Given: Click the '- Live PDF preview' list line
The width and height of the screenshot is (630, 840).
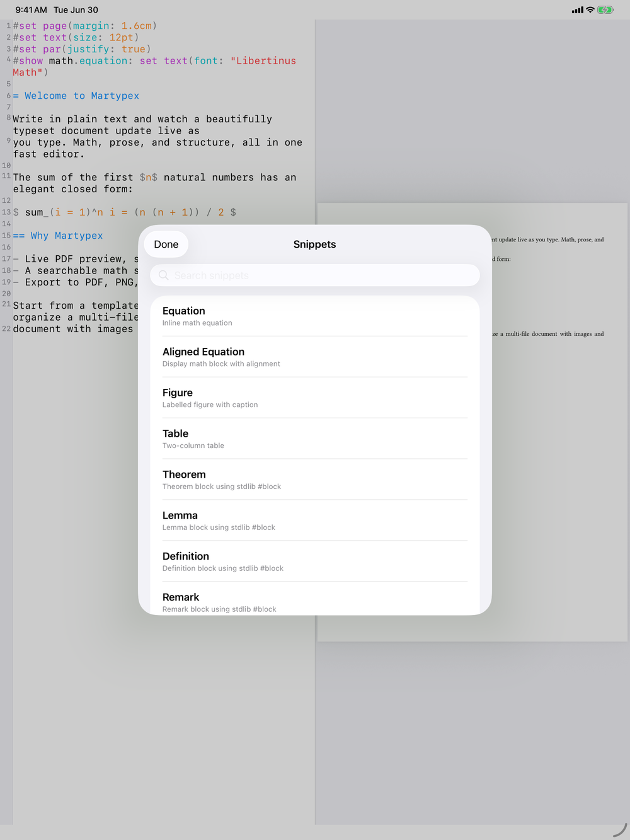Looking at the screenshot, I should coord(76,259).
